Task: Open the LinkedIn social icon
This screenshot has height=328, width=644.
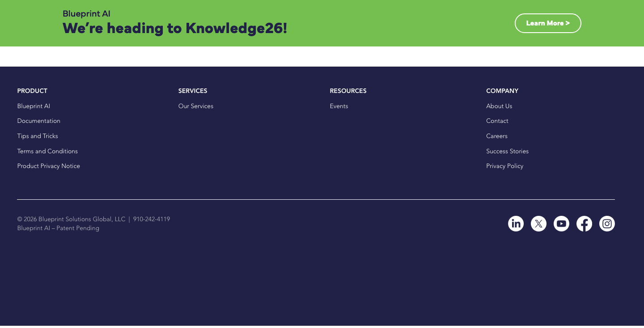Action: [x=516, y=223]
